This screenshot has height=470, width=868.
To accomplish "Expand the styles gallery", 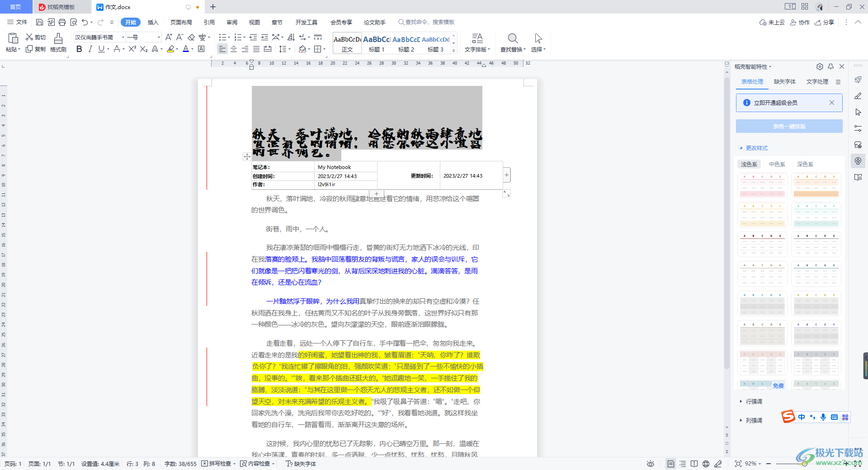I will (454, 51).
